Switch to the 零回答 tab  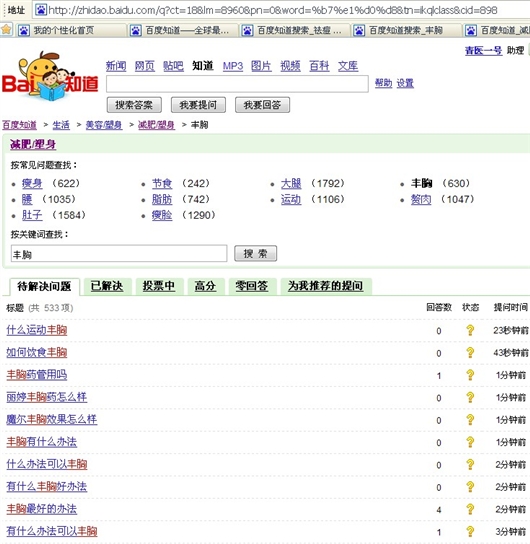pyautogui.click(x=252, y=286)
